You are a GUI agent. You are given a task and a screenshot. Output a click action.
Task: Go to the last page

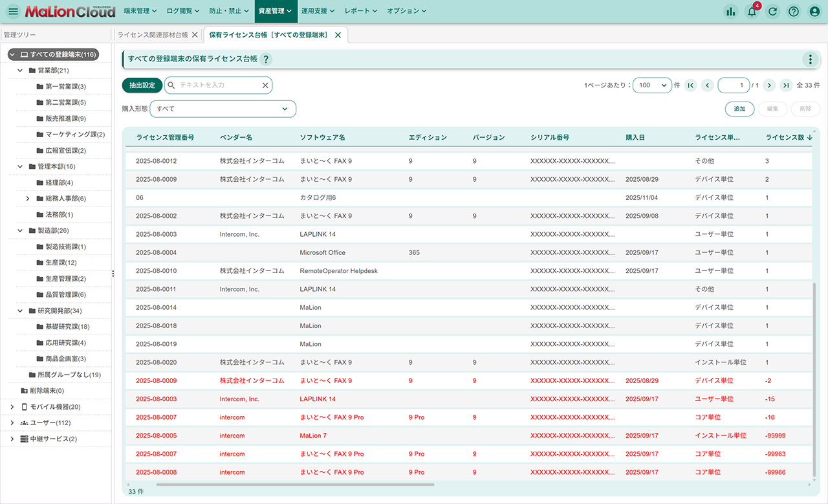[785, 85]
